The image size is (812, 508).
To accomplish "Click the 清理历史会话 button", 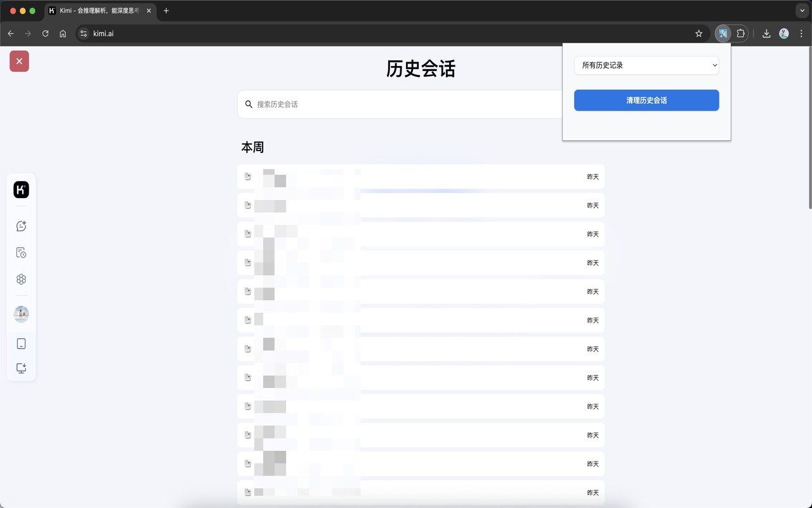I will click(x=646, y=100).
